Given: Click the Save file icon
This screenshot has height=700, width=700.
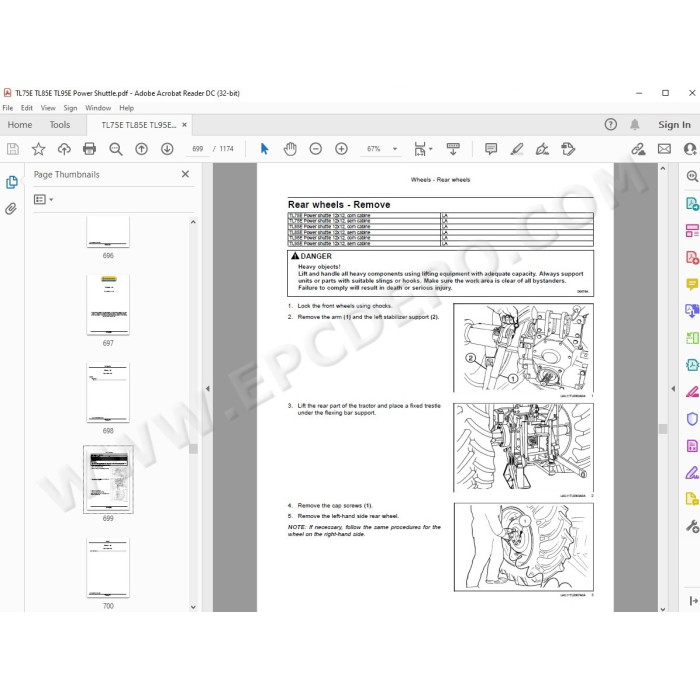Looking at the screenshot, I should 13,149.
